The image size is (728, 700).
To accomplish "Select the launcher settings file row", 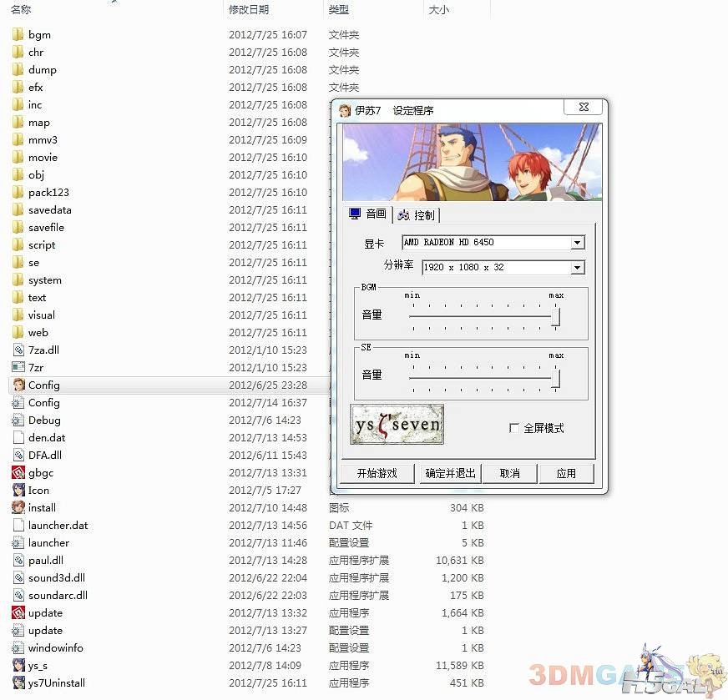I will pyautogui.click(x=249, y=543).
